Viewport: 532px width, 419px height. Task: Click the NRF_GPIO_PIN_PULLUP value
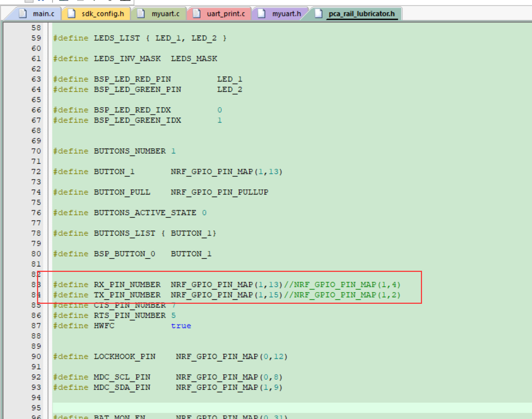(x=220, y=192)
